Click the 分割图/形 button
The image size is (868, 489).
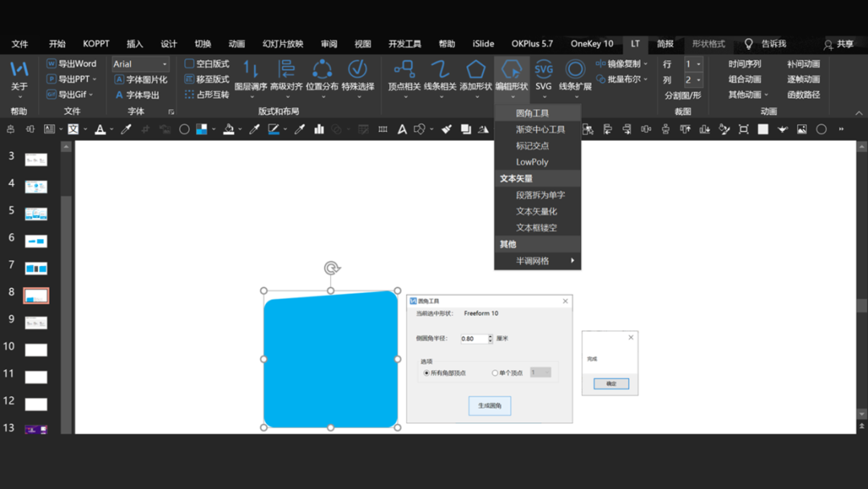tap(682, 95)
